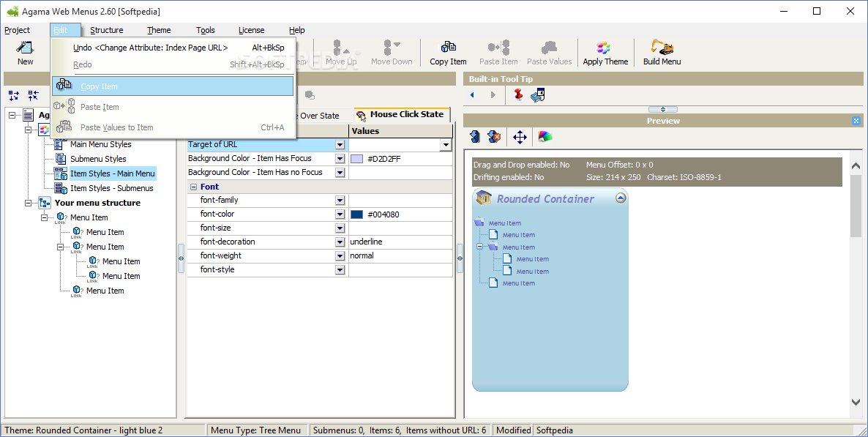
Task: Click the New project toolbar icon
Action: pos(25,48)
